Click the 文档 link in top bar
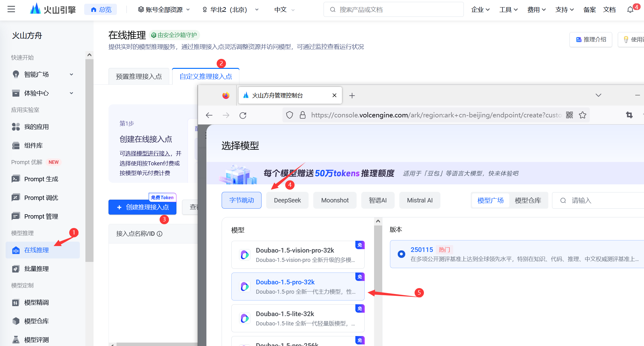 point(609,10)
